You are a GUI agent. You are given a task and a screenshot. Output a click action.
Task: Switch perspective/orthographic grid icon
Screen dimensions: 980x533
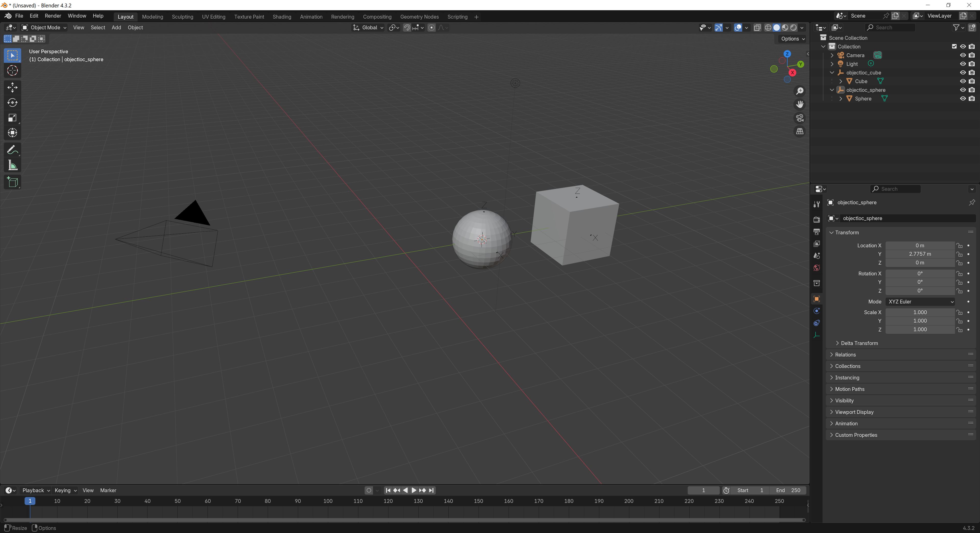click(800, 132)
